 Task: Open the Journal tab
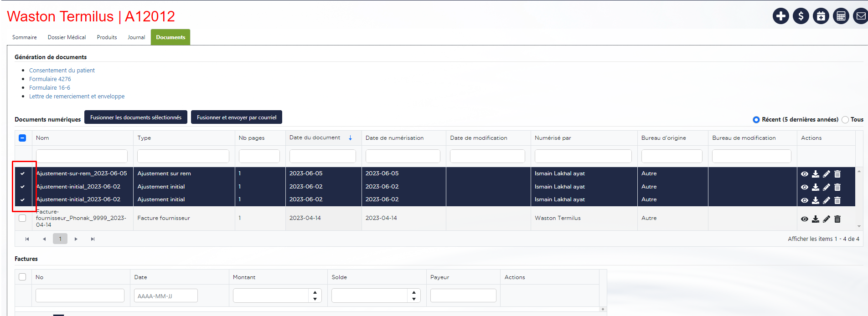[x=136, y=37]
